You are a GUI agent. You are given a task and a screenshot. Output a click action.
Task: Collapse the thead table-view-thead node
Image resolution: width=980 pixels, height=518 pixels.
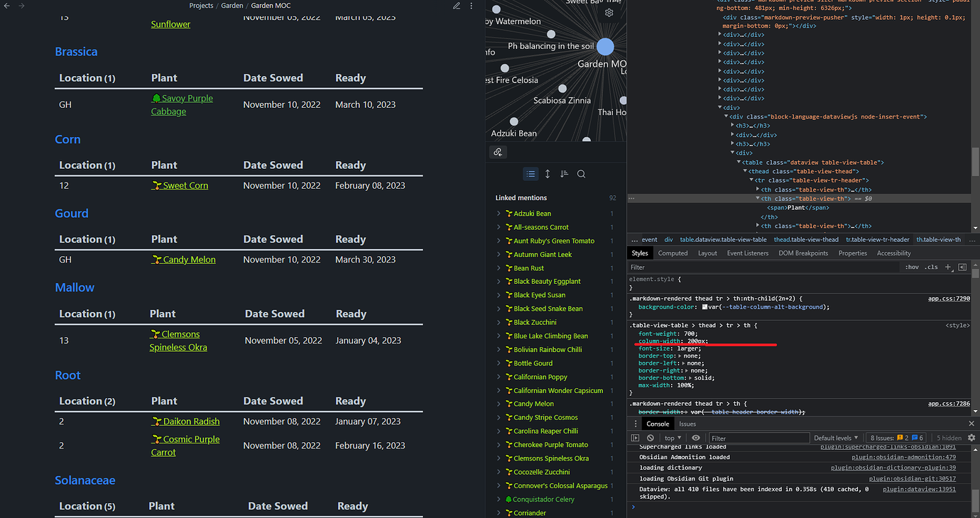click(746, 171)
